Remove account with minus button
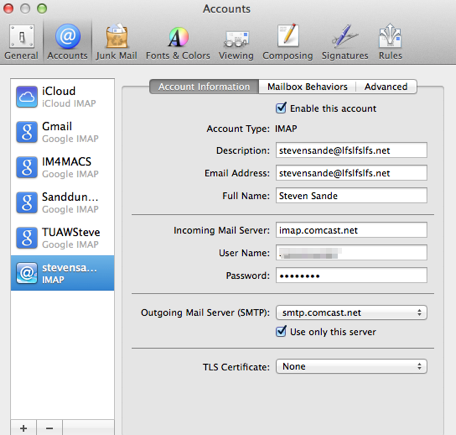Viewport: 456px width, 435px height. 49,428
